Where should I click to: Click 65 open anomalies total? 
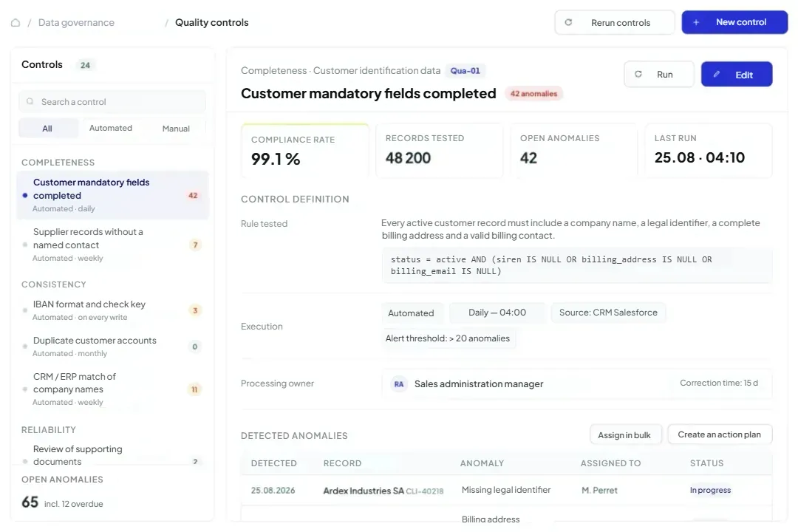30,502
